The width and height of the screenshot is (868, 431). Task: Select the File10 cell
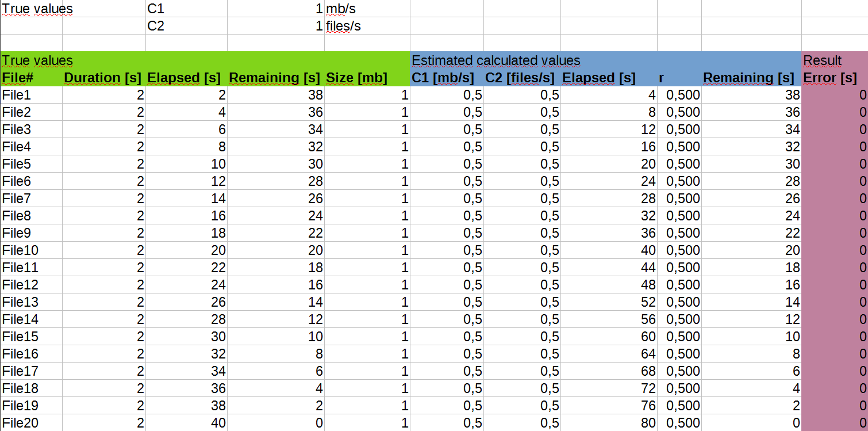(32, 250)
